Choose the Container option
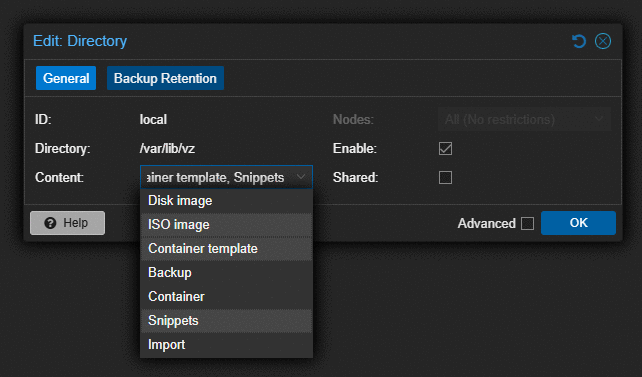 [226, 296]
